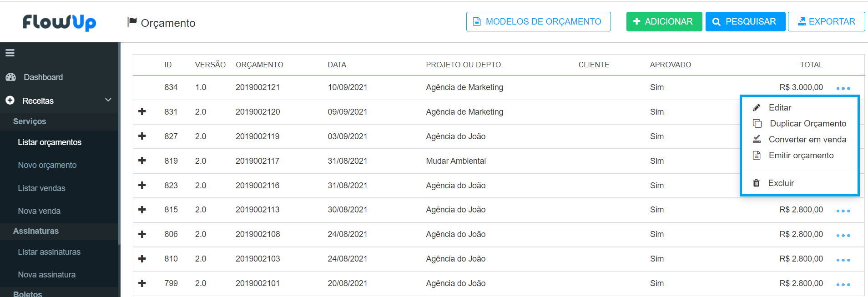
Task: Expand row 827 with plus icon
Action: (x=142, y=136)
